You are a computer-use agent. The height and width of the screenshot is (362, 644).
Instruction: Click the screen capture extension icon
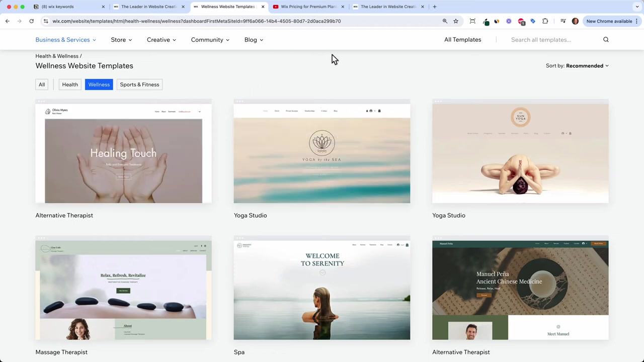472,21
